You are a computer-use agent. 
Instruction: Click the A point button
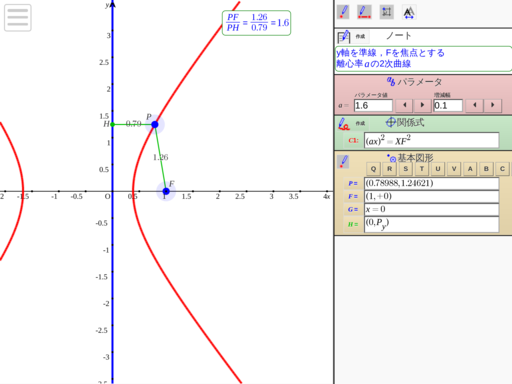click(470, 169)
